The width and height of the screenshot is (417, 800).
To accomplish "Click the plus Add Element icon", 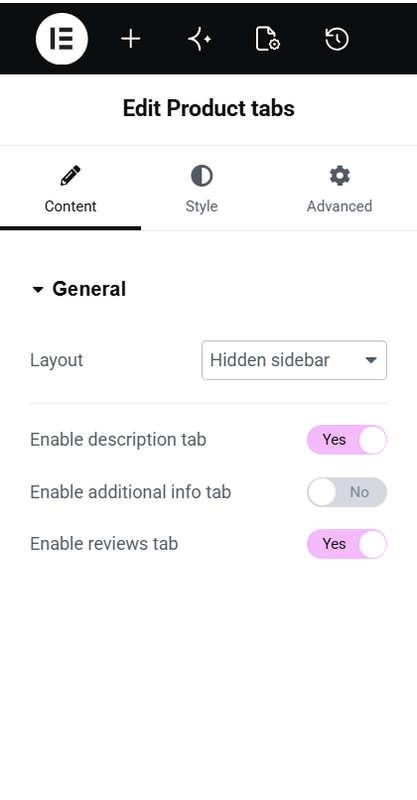I will pos(131,39).
